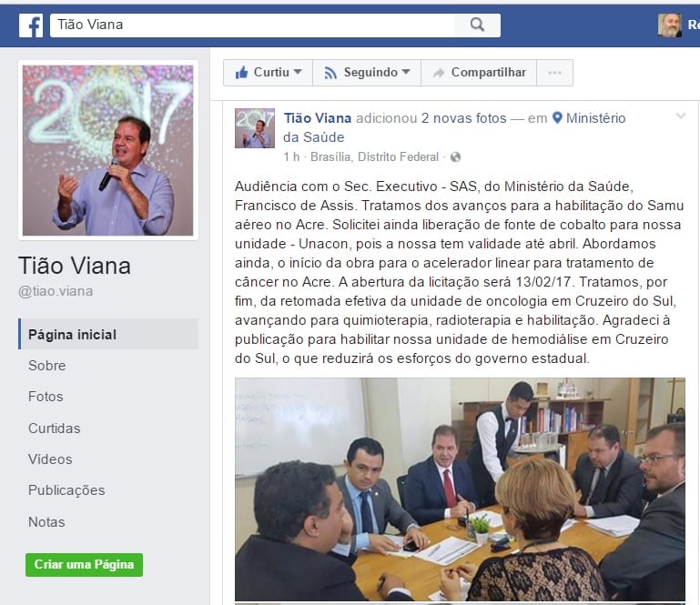Toggle the Curtiu like button
Screen dimensions: 700x605
point(268,73)
